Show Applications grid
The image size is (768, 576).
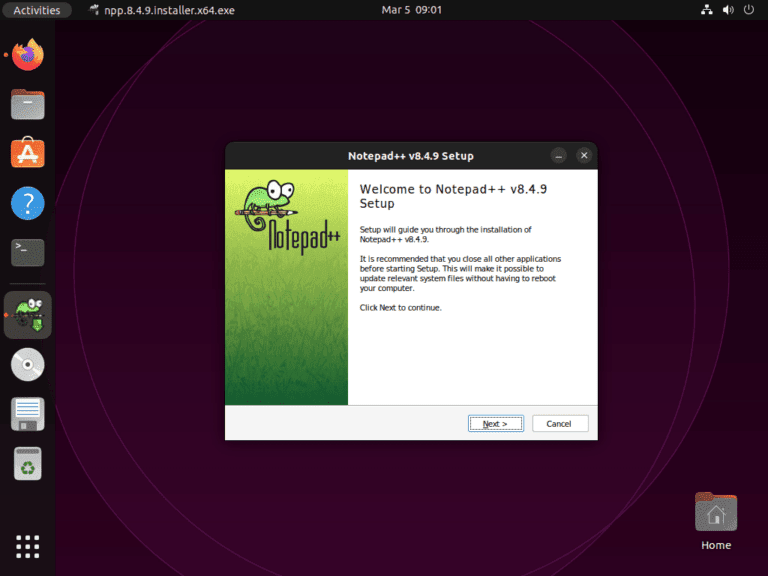click(x=28, y=547)
